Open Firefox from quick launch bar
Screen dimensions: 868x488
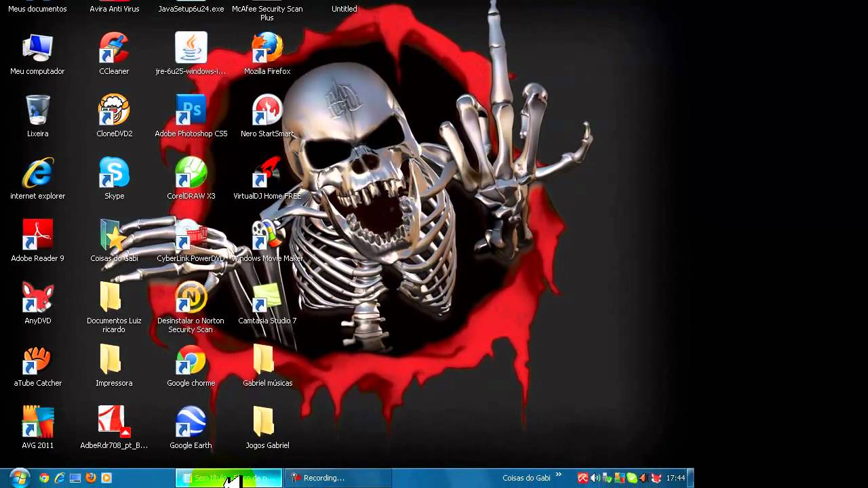point(91,478)
